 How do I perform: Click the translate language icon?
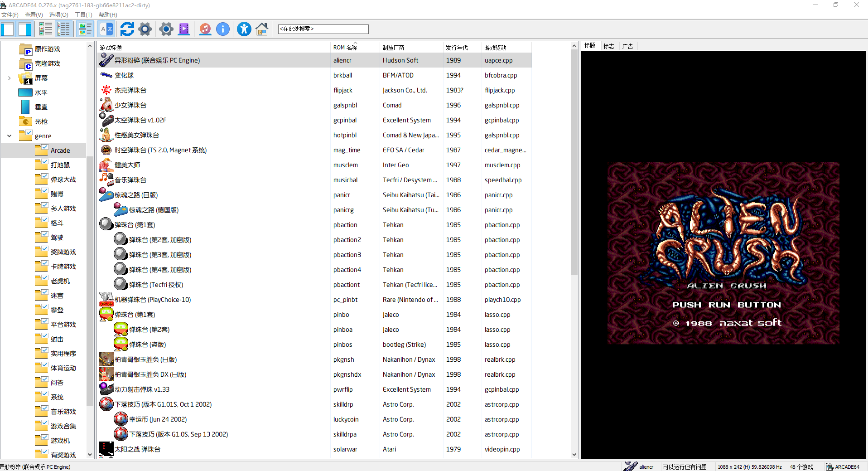(106, 29)
